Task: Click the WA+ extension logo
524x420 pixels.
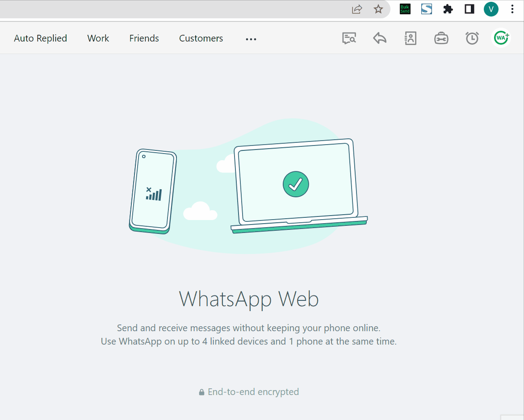Action: (501, 38)
